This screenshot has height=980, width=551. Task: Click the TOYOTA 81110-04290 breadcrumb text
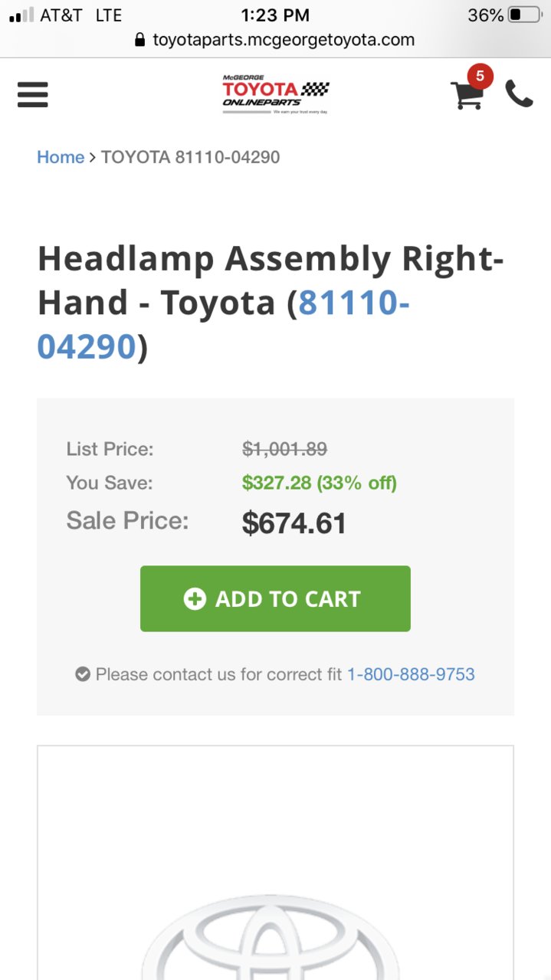point(191,157)
